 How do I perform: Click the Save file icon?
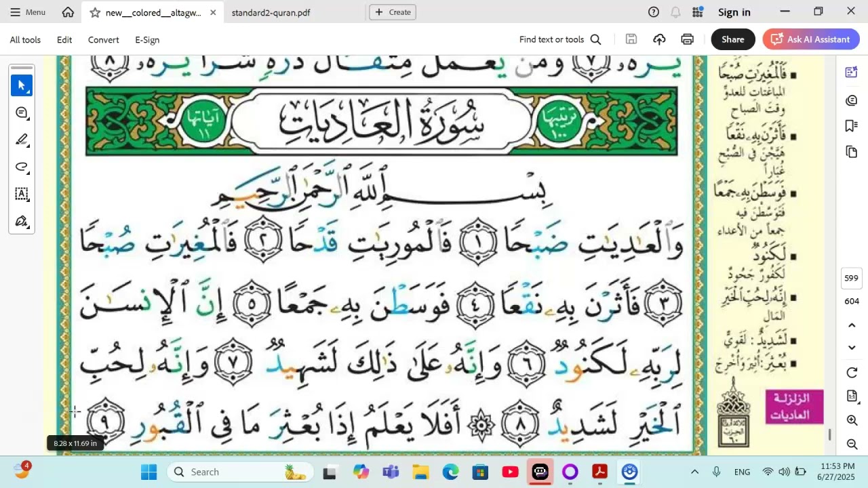click(x=631, y=39)
